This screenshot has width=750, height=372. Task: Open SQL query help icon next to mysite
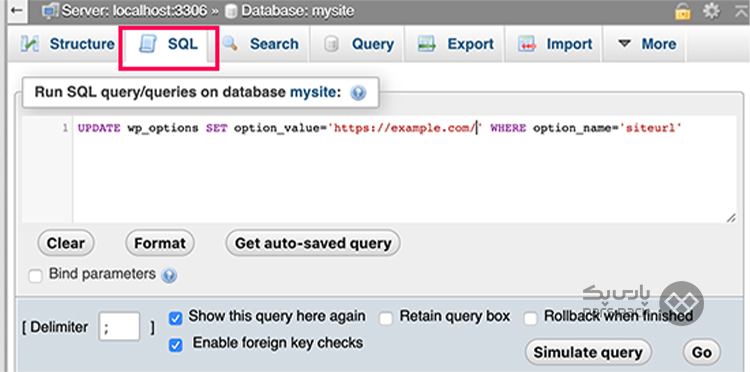pyautogui.click(x=358, y=93)
